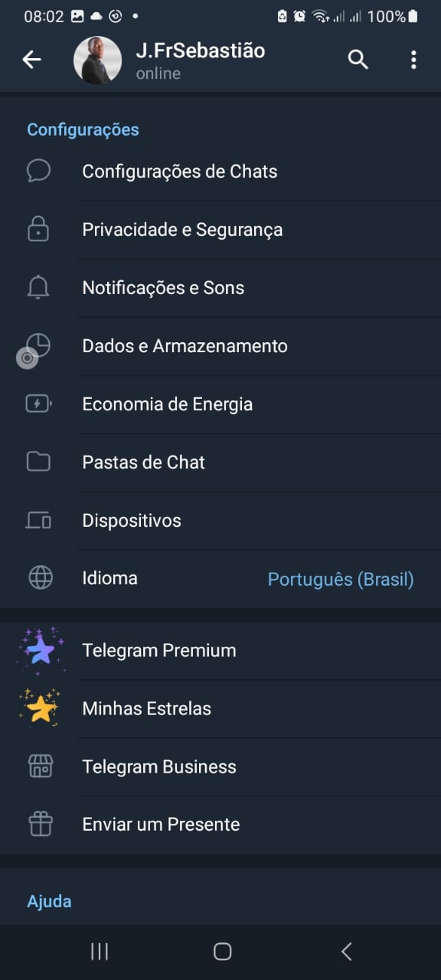Screen dimensions: 441x980
Task: Tap the gift icon for Enviar um Presente
Action: pos(41,825)
